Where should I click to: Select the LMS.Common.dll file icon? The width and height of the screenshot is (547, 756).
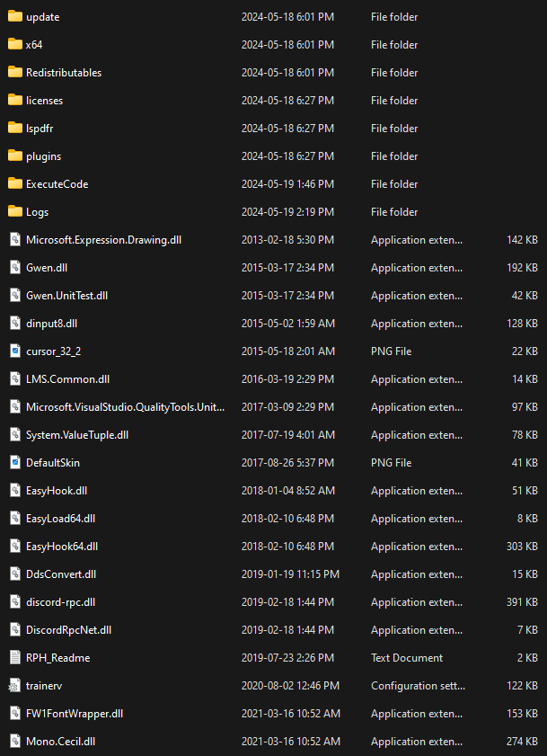(15, 379)
